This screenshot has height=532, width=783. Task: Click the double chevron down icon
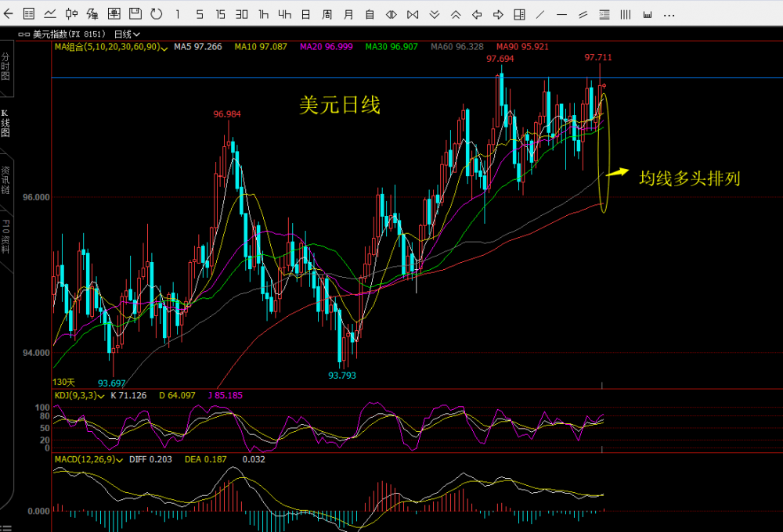click(x=435, y=14)
